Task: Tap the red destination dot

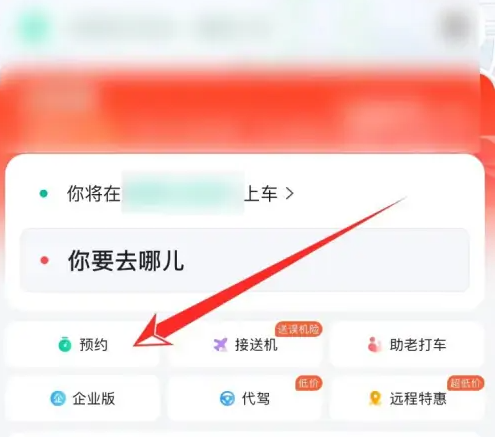Action: (x=44, y=260)
